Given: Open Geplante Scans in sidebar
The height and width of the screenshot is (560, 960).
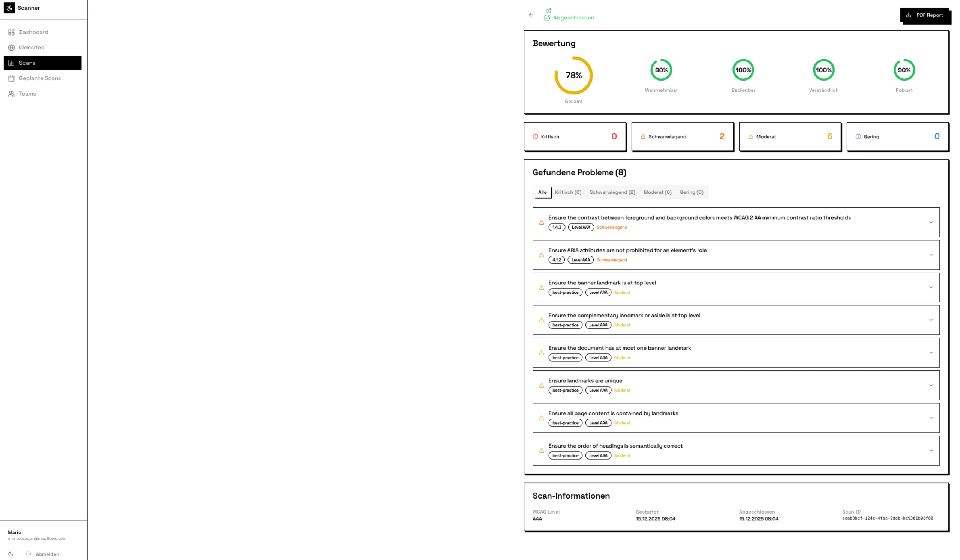Looking at the screenshot, I should coord(40,78).
